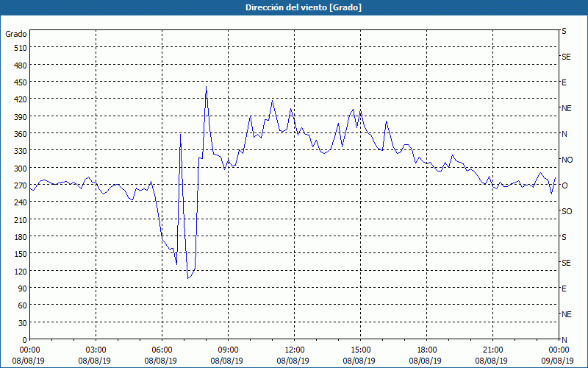Image resolution: width=588 pixels, height=368 pixels.
Task: Select the 'SE' compass label level with 135
Action: [x=566, y=263]
